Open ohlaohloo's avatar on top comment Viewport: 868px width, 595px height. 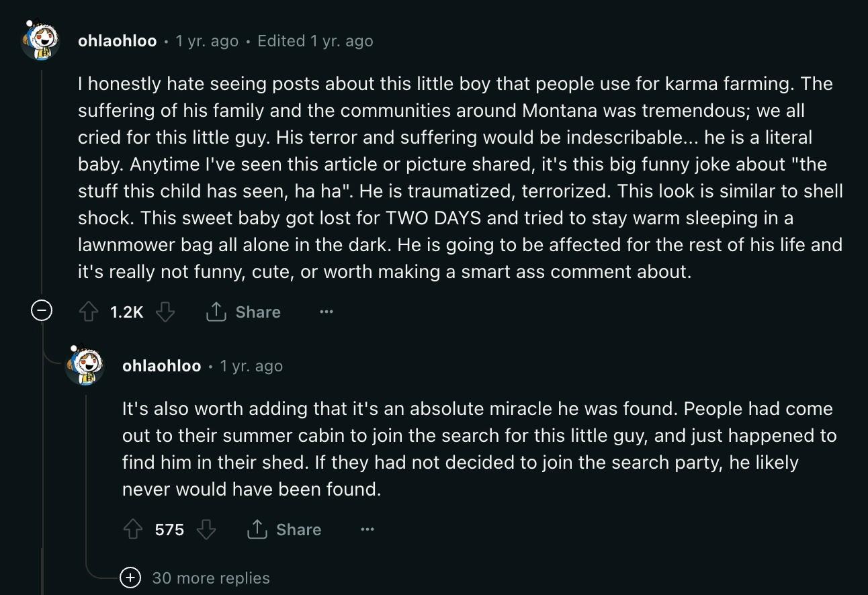pyautogui.click(x=41, y=40)
